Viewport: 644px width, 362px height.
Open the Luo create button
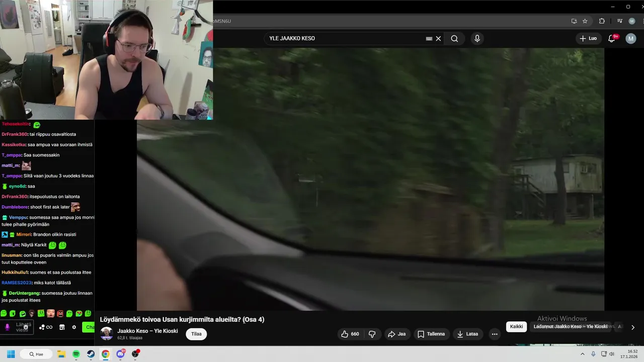pyautogui.click(x=589, y=39)
